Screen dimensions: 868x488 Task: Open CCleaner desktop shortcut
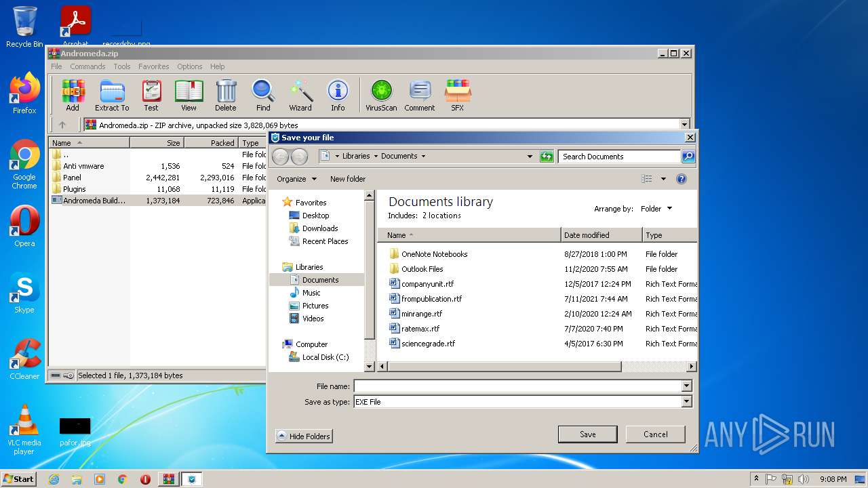24,359
